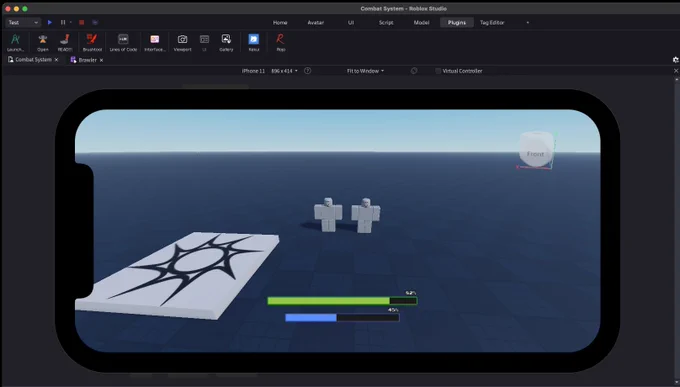Click the Open plugin icon
The width and height of the screenshot is (680, 387).
click(42, 43)
